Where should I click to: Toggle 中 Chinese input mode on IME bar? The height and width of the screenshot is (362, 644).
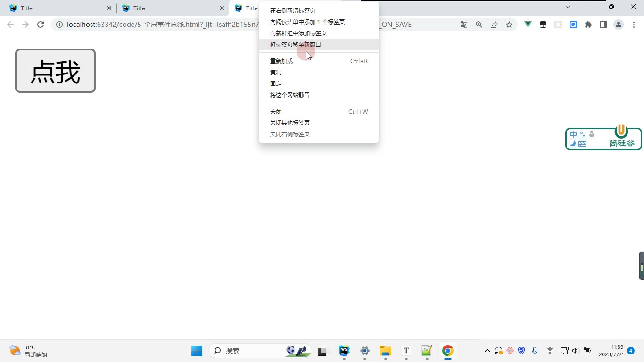[573, 134]
